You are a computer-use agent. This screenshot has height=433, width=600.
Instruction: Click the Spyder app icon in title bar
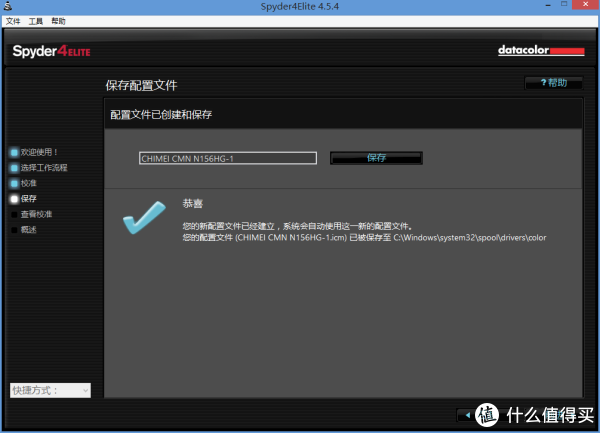coord(8,6)
